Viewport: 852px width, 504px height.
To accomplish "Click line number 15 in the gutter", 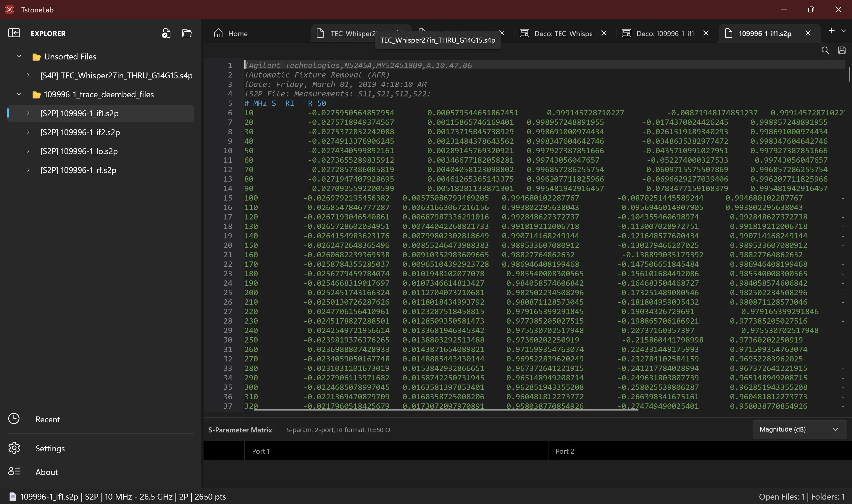I will [227, 198].
